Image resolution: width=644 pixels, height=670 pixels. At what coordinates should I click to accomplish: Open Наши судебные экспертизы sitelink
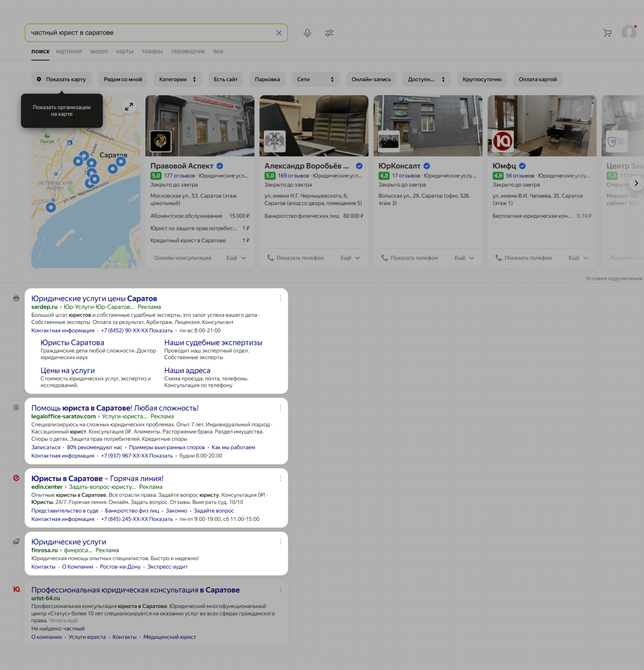(x=213, y=343)
